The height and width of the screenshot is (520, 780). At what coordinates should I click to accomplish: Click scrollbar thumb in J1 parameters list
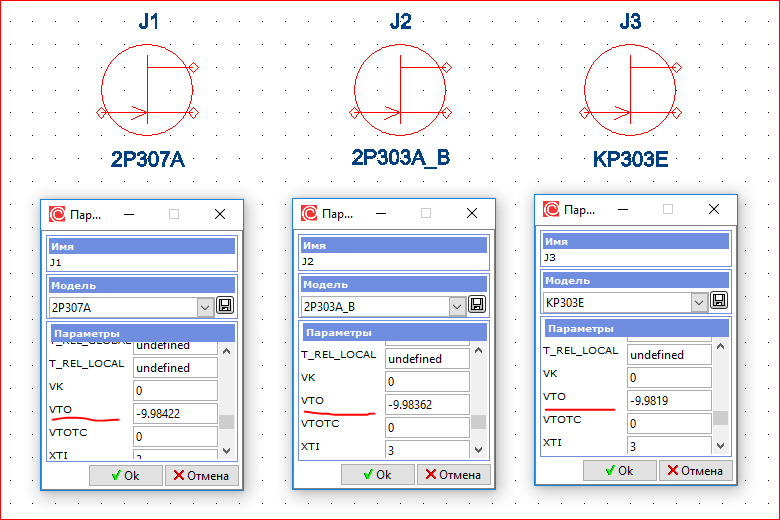(227, 421)
